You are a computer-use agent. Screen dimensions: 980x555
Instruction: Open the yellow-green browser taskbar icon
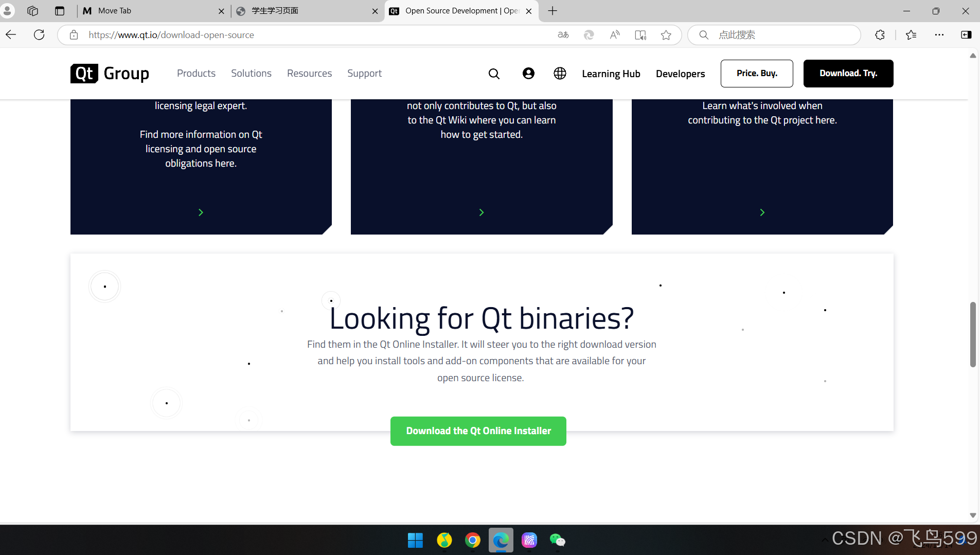(444, 540)
